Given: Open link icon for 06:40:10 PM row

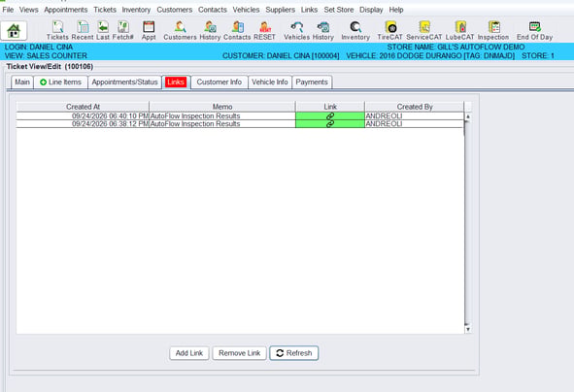Looking at the screenshot, I should pyautogui.click(x=330, y=115).
